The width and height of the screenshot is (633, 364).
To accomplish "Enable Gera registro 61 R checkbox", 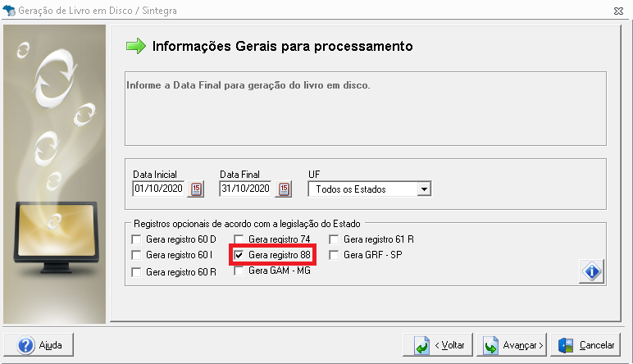I will (x=334, y=239).
